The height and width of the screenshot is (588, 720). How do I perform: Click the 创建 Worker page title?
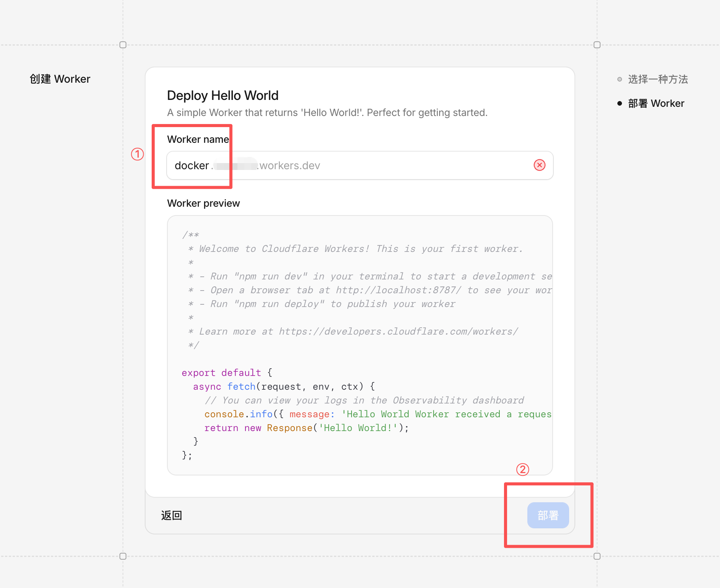click(x=60, y=79)
